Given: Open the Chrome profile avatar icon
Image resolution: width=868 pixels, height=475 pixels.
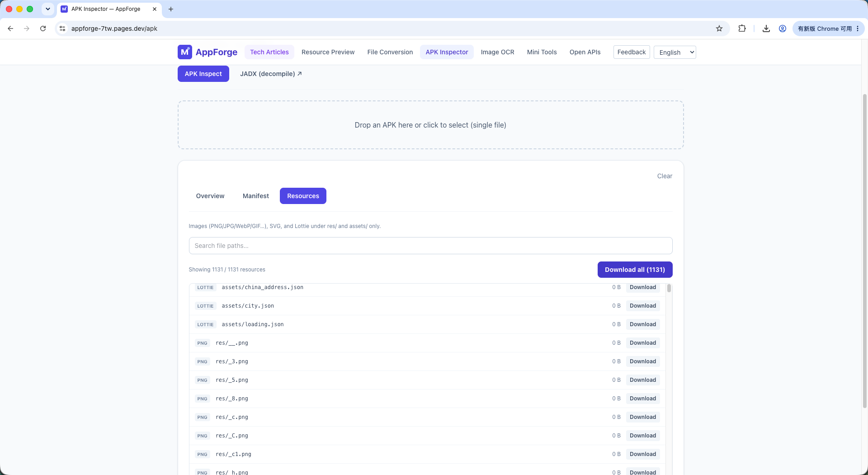Looking at the screenshot, I should [783, 28].
